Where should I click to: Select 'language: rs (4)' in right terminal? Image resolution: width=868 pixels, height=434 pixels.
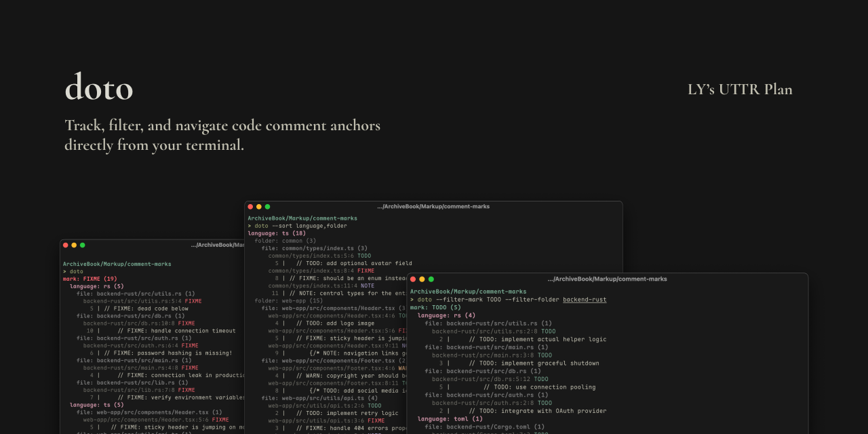pos(447,315)
